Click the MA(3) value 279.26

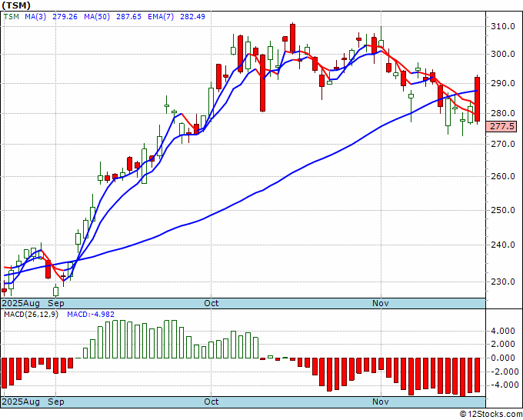pyautogui.click(x=65, y=17)
